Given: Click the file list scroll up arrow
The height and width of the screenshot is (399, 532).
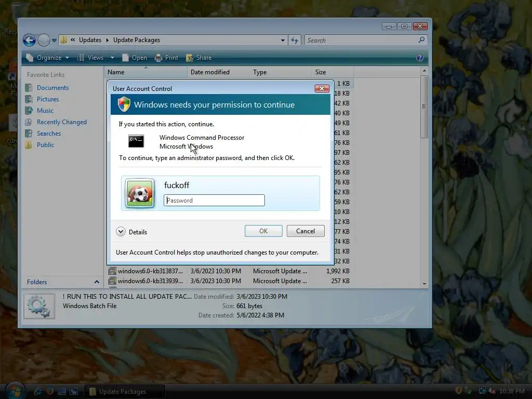Looking at the screenshot, I should (x=424, y=71).
